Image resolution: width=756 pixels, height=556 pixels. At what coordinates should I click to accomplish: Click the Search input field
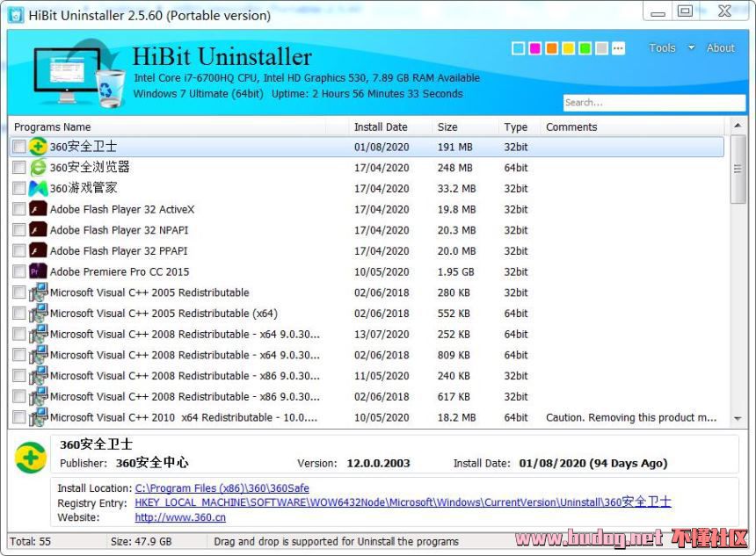tap(654, 102)
